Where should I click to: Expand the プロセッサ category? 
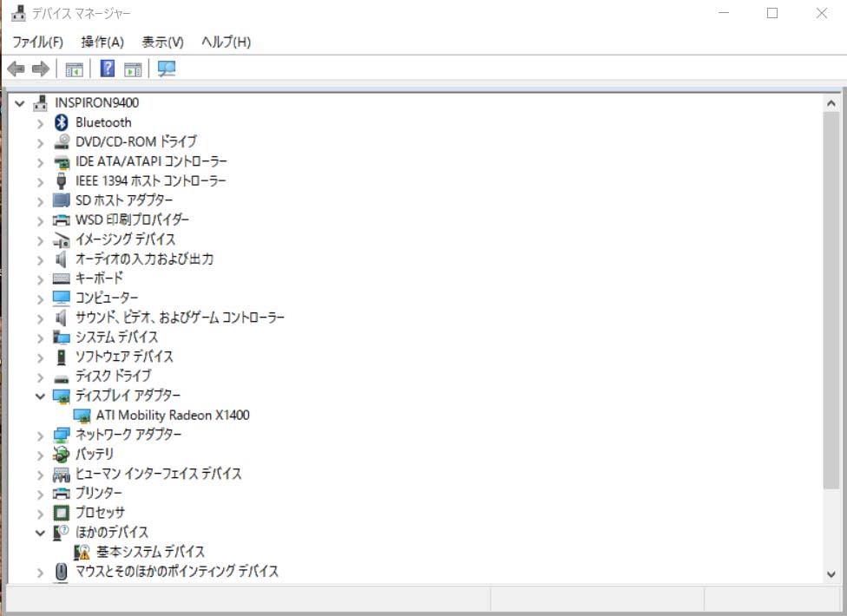(41, 514)
